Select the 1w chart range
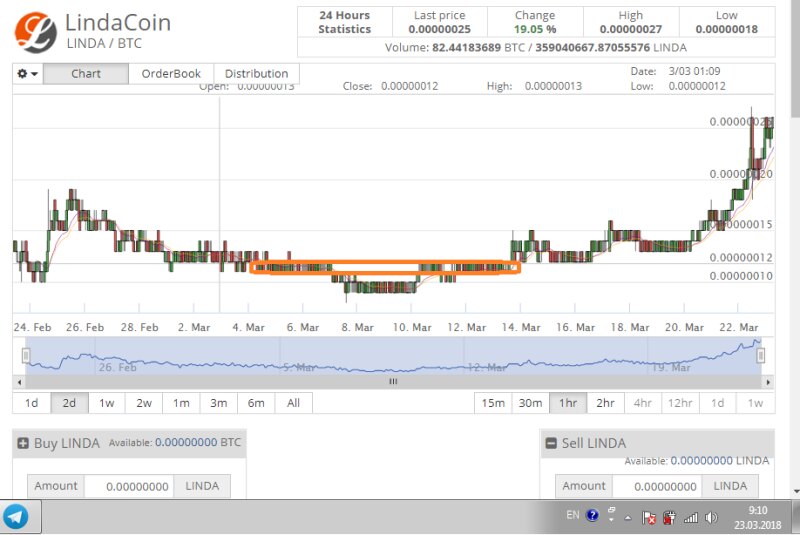This screenshot has width=800, height=535. 107,403
